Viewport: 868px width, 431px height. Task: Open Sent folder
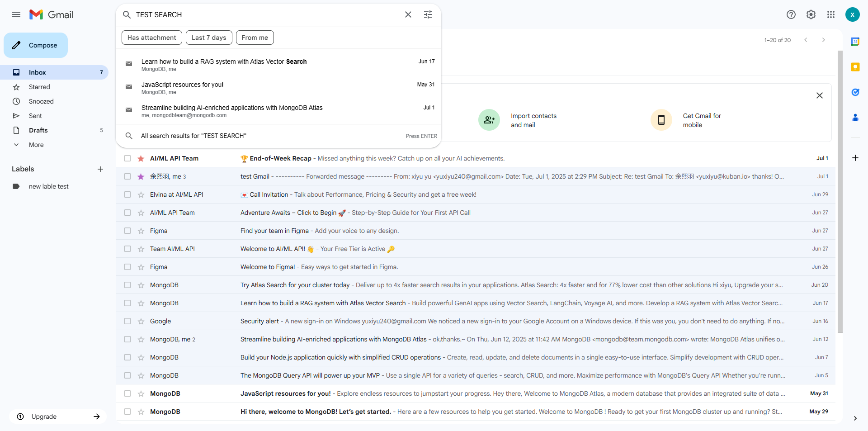click(54, 116)
